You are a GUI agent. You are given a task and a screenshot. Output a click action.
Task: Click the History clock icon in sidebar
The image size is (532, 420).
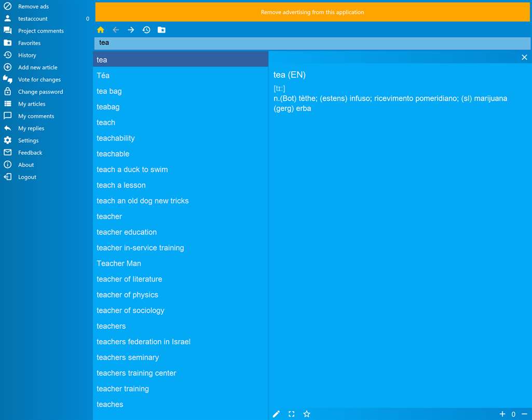pyautogui.click(x=7, y=55)
